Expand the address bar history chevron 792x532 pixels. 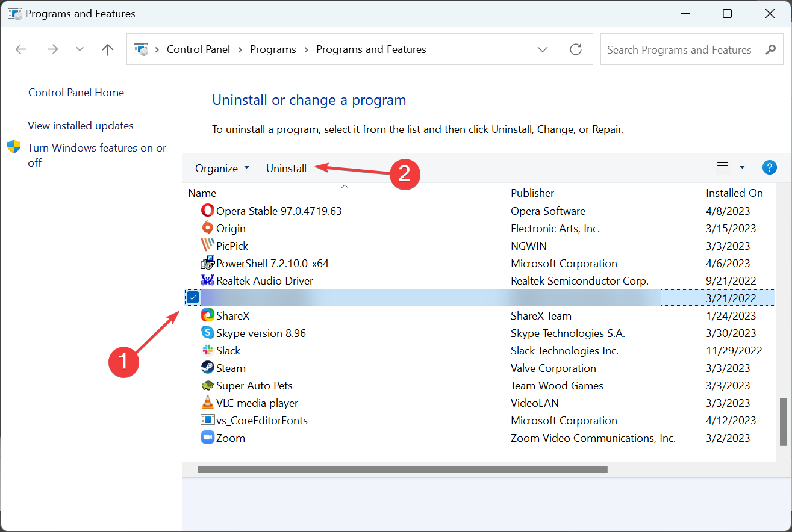[x=543, y=49]
